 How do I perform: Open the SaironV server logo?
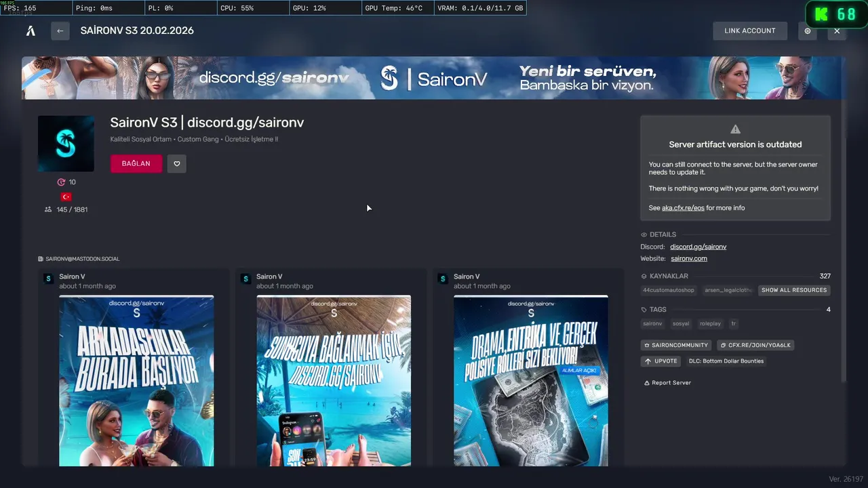66,144
